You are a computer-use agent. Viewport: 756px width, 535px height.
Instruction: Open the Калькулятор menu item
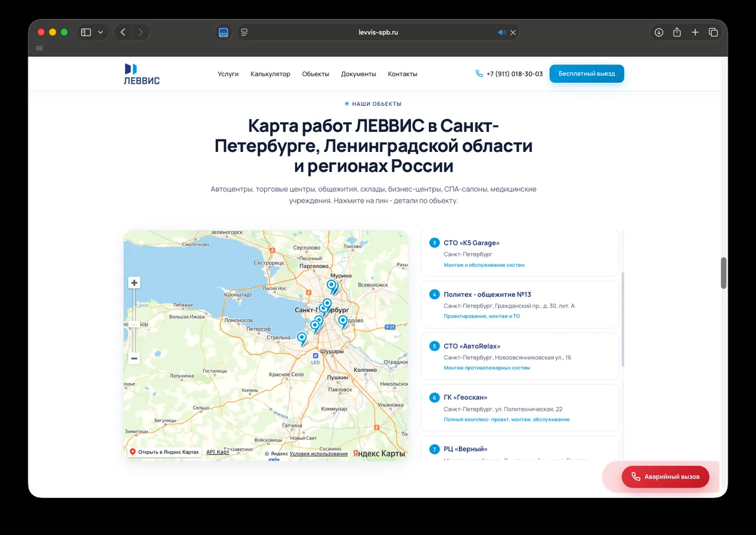point(271,74)
